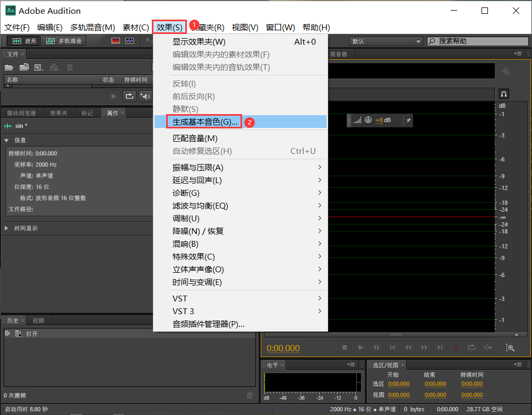532x415 pixels.
Task: Toggle loop playback in Files panel preview
Action: coord(129,96)
